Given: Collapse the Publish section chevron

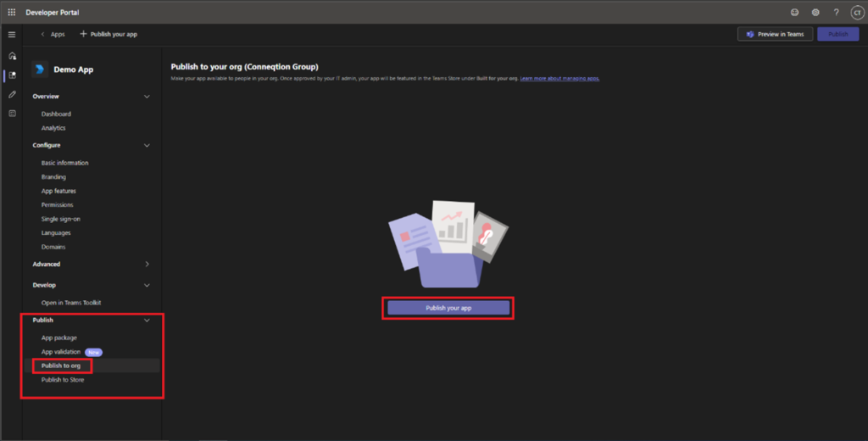Looking at the screenshot, I should 147,321.
